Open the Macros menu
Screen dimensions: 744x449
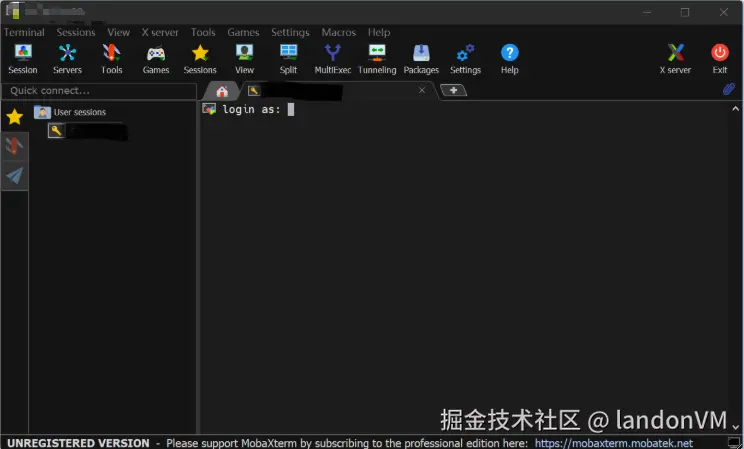(339, 32)
